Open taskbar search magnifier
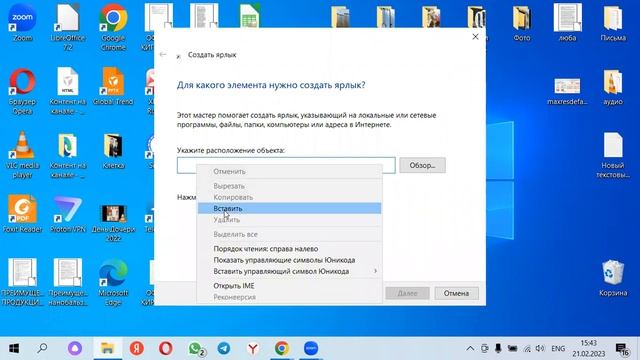Screen dimensions: 640x360 click(42, 349)
